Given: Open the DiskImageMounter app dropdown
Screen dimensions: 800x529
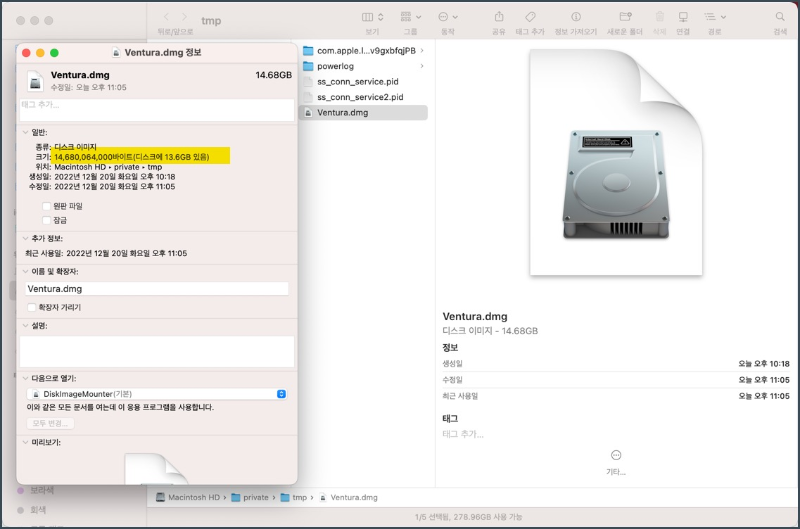Looking at the screenshot, I should point(157,394).
